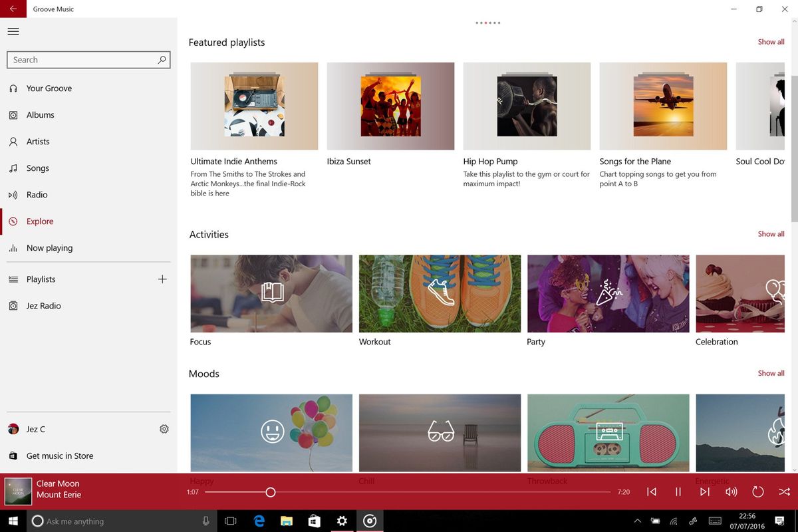Select the Explore menu entry
The height and width of the screenshot is (532, 798).
pos(39,221)
